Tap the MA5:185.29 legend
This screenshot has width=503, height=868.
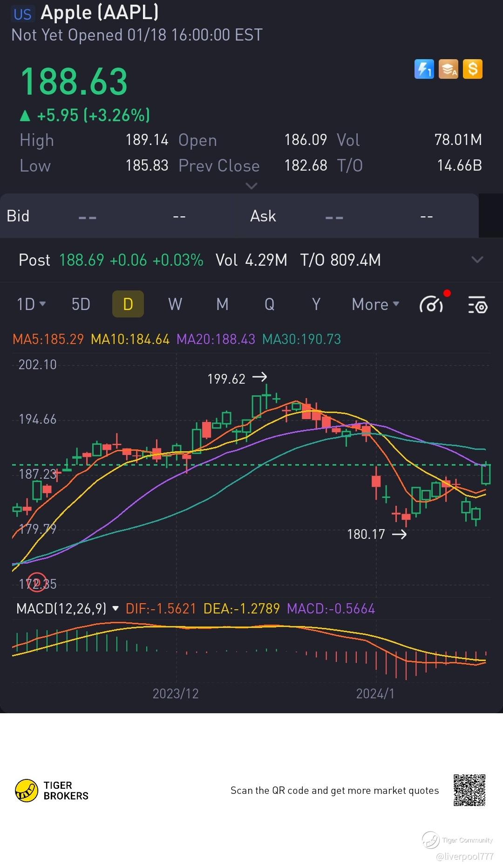(x=48, y=339)
